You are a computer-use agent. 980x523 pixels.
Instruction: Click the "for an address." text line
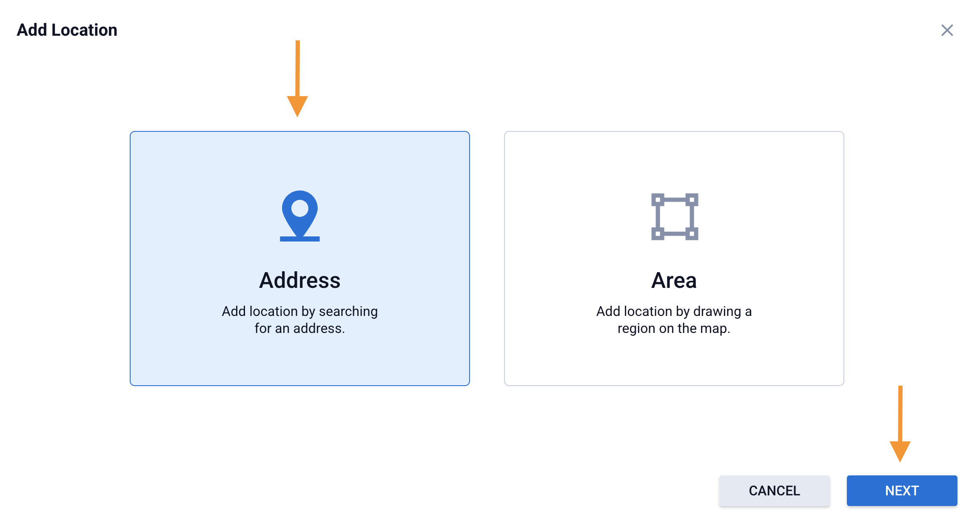pyautogui.click(x=299, y=328)
